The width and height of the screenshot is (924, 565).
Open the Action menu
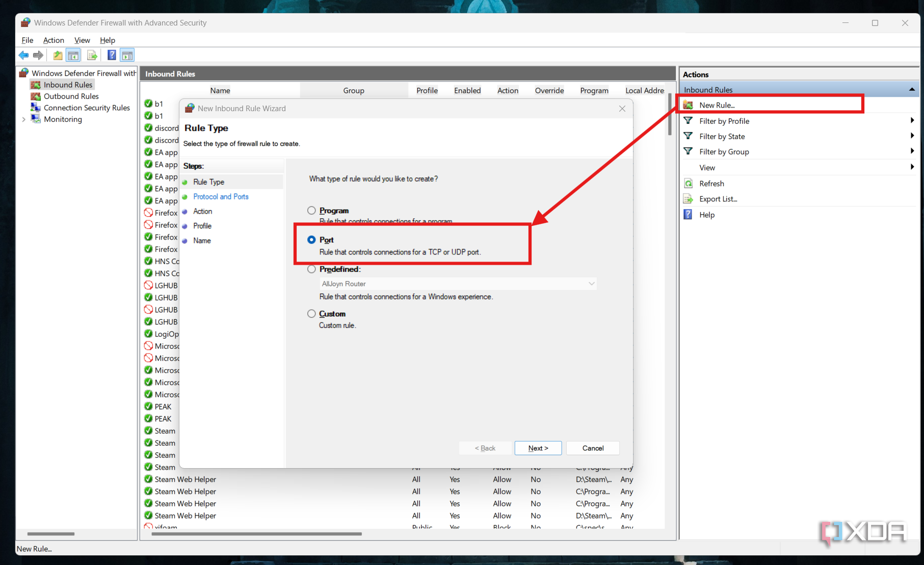54,40
